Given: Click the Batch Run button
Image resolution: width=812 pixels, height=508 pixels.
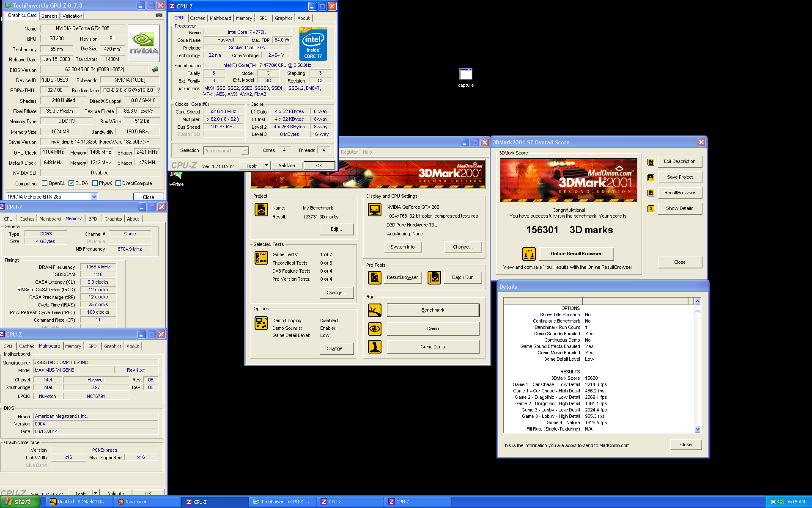Looking at the screenshot, I should click(463, 277).
